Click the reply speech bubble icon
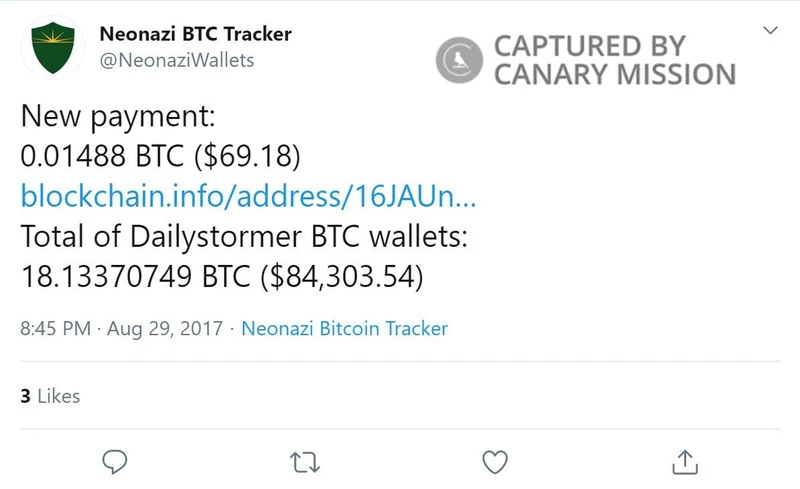800x489 pixels. tap(115, 461)
